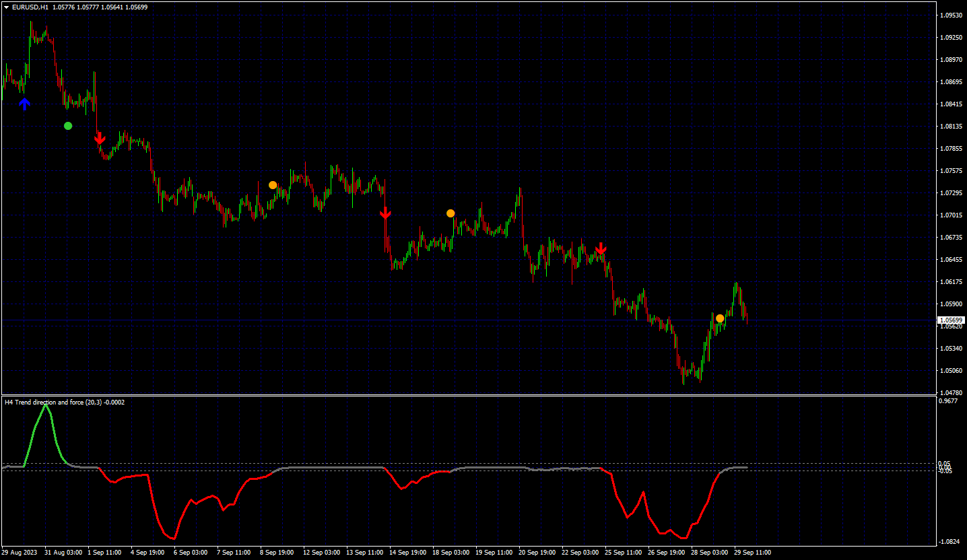Click the 1.08695 price axis label
967x560 pixels.
(x=951, y=81)
